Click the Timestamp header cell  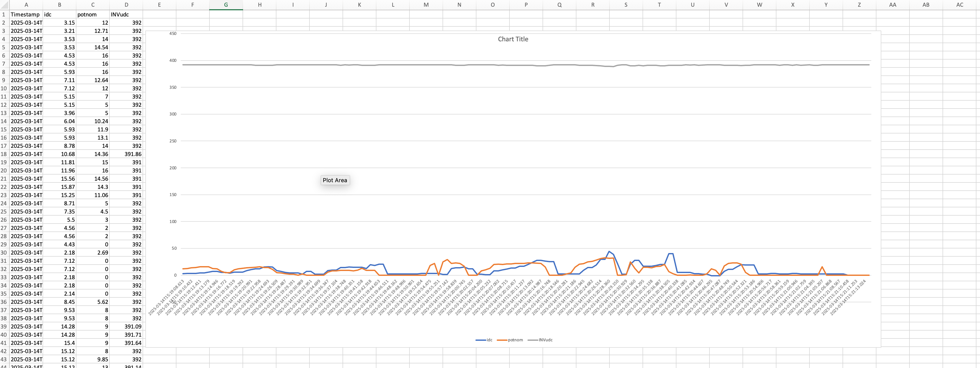[26, 14]
